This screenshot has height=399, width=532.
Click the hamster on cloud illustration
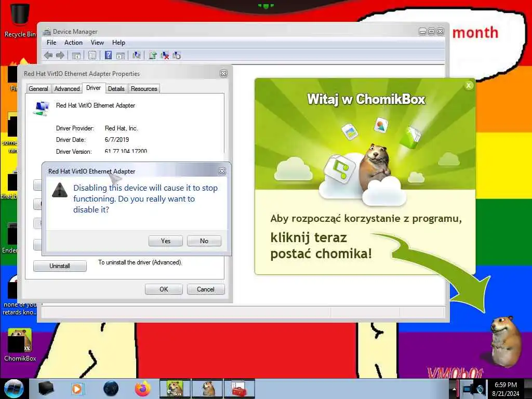376,167
